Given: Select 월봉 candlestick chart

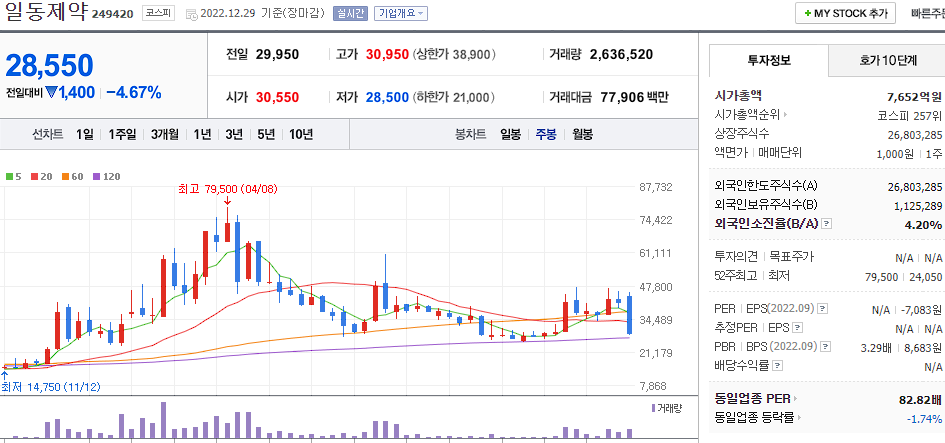Looking at the screenshot, I should click(x=582, y=134).
